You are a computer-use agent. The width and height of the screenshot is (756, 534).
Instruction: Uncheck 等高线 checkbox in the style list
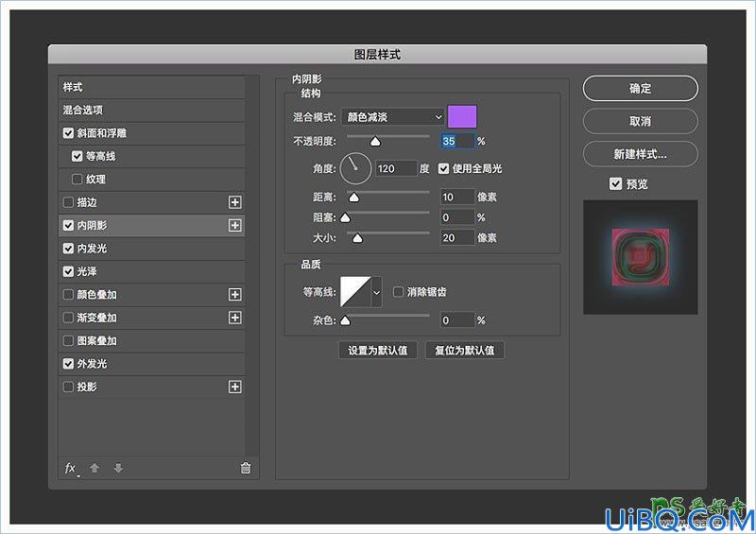pos(77,156)
